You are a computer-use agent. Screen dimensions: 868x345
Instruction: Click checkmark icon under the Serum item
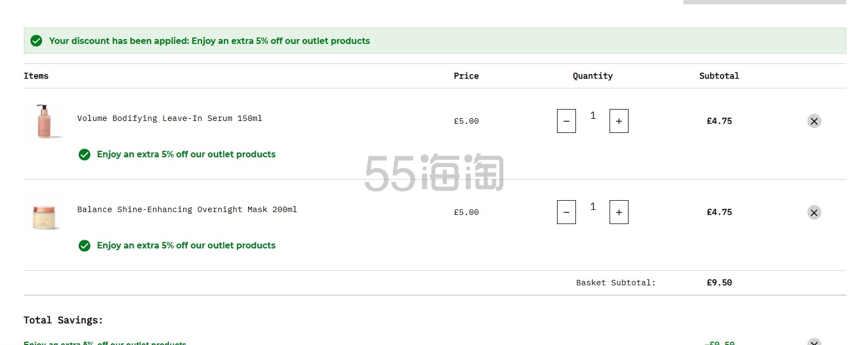click(85, 155)
